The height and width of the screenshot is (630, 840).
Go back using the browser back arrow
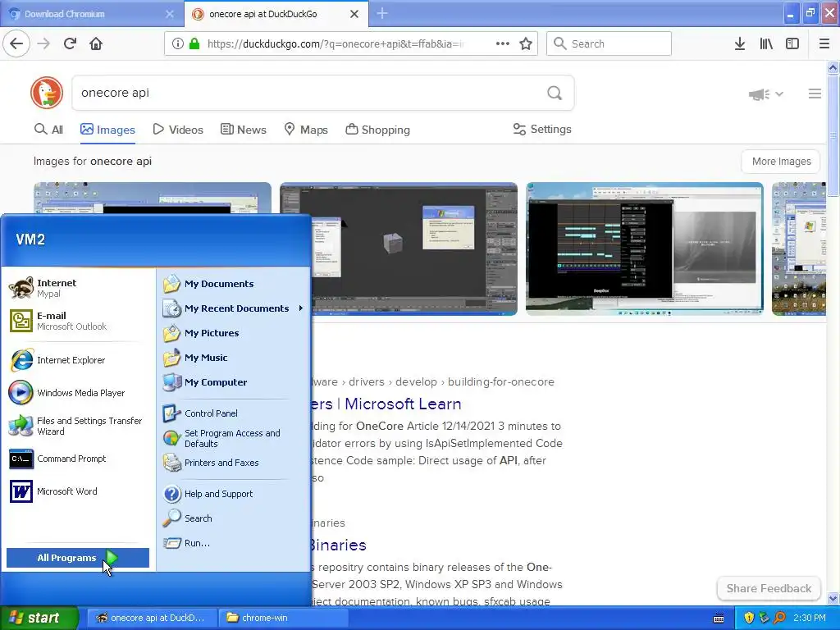[x=16, y=43]
